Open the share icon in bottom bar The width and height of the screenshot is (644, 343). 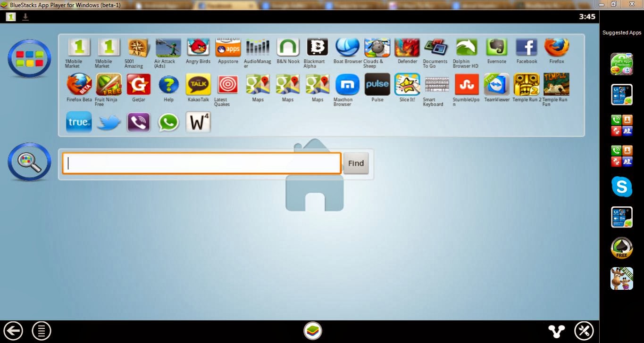coord(557,331)
